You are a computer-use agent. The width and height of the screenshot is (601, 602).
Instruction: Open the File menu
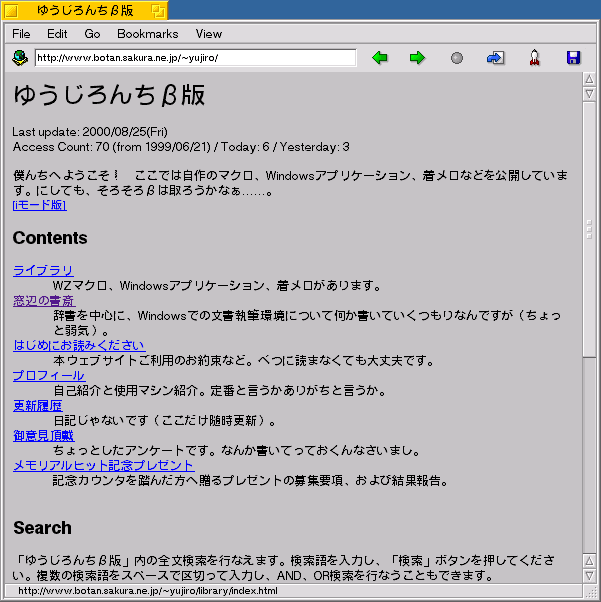coord(21,34)
